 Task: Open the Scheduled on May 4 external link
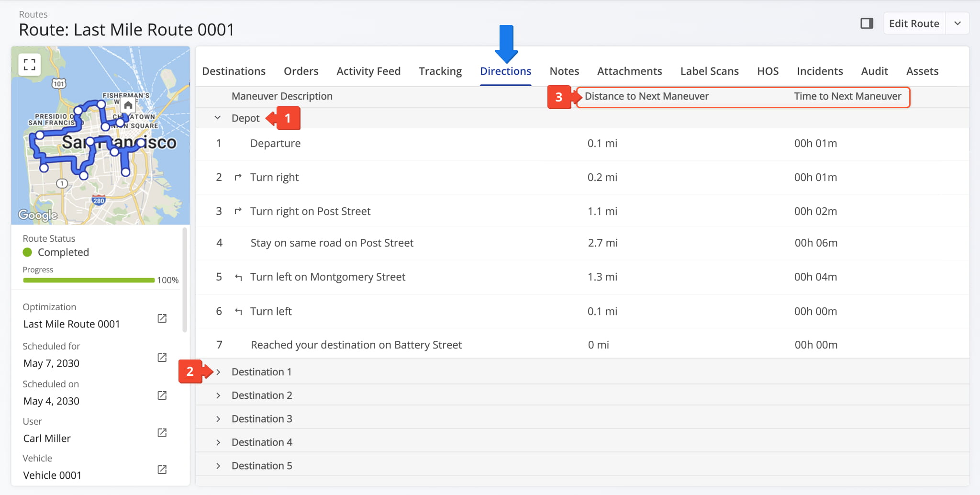point(162,395)
